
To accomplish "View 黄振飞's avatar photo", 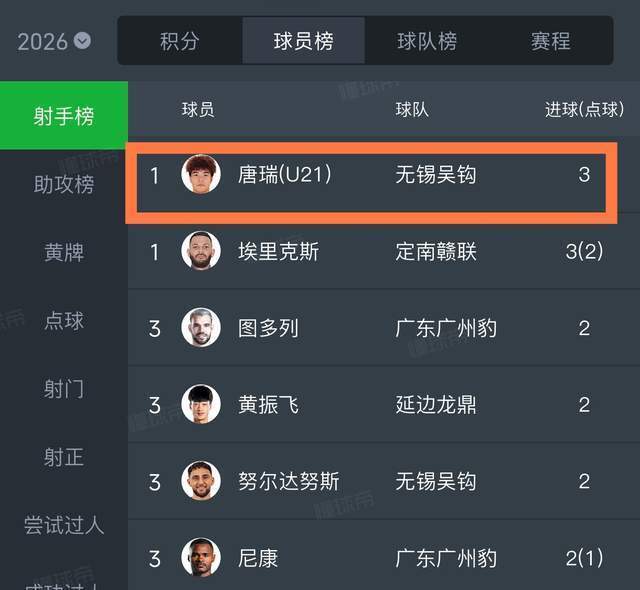I will (201, 405).
